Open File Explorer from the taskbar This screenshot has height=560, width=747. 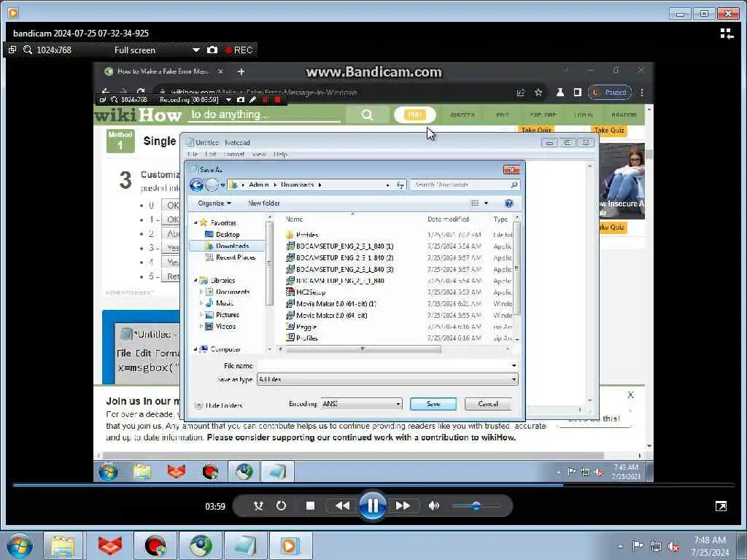(63, 545)
